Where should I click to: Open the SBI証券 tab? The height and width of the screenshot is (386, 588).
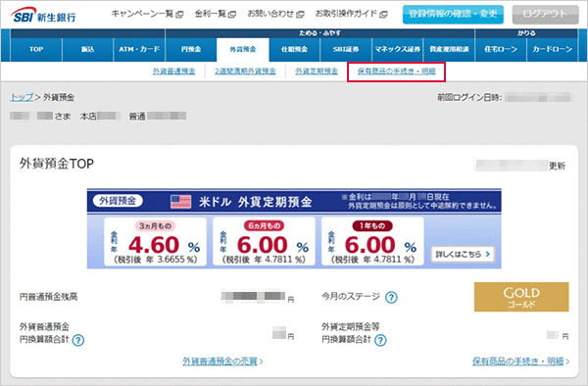coord(346,49)
